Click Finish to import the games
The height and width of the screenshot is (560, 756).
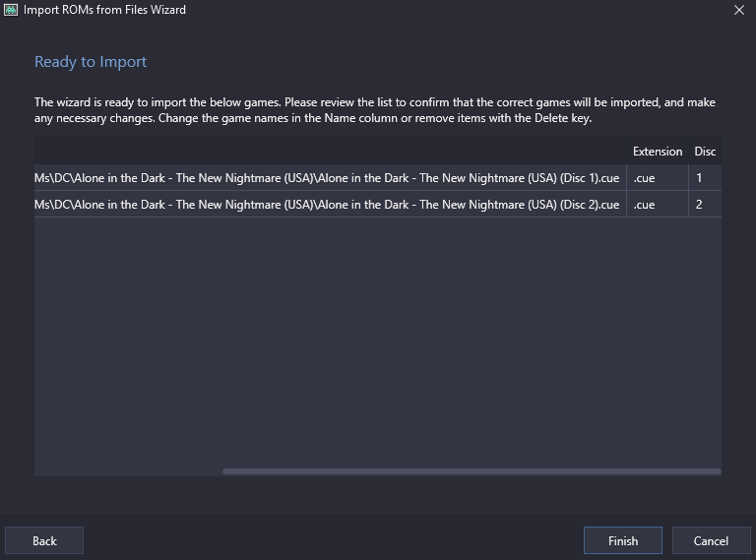coord(623,540)
